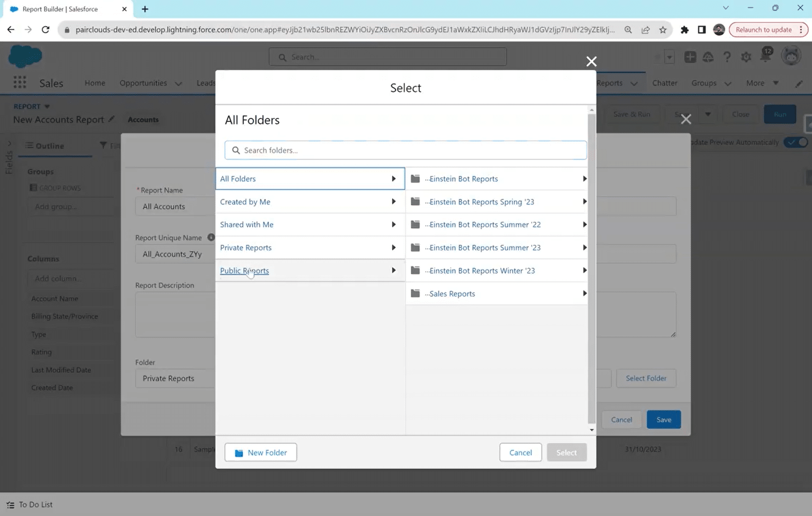Click the Einstein Bot Reports Winter '23 folder icon
The image size is (812, 516).
tap(415, 270)
